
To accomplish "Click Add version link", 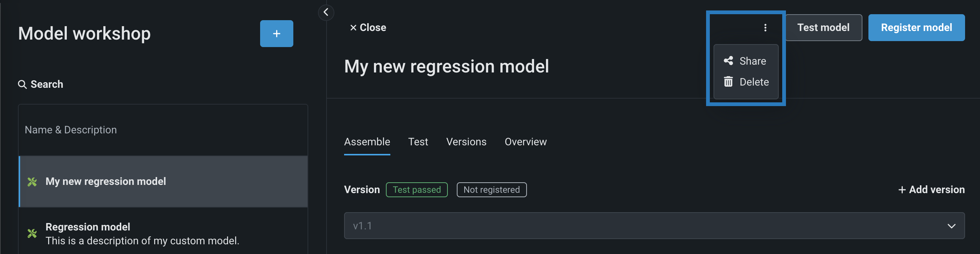I will click(931, 189).
